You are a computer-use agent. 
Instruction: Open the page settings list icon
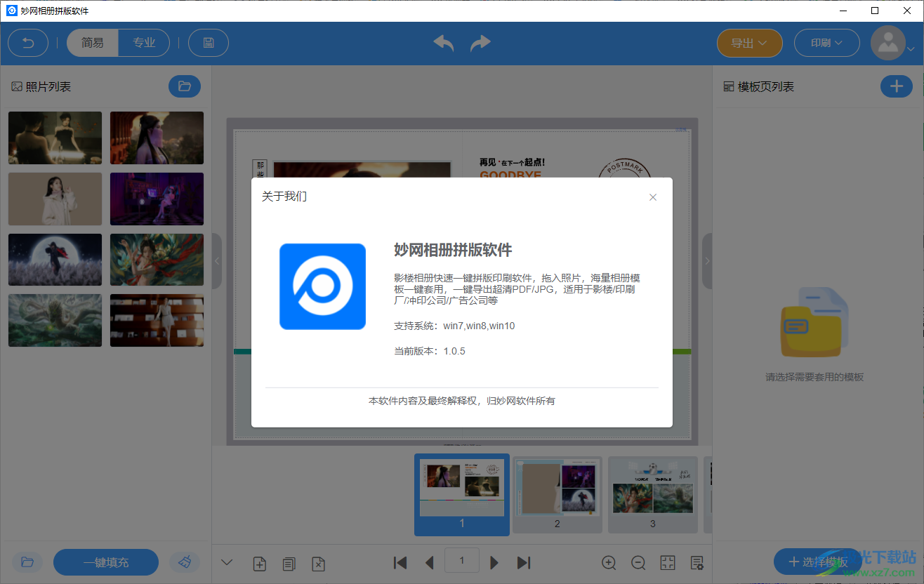(697, 562)
